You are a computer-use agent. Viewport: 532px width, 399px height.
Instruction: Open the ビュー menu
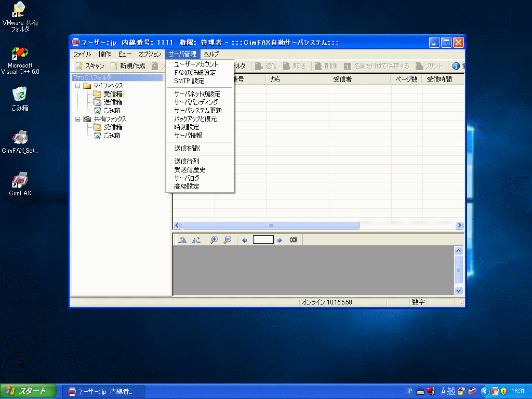(x=125, y=54)
